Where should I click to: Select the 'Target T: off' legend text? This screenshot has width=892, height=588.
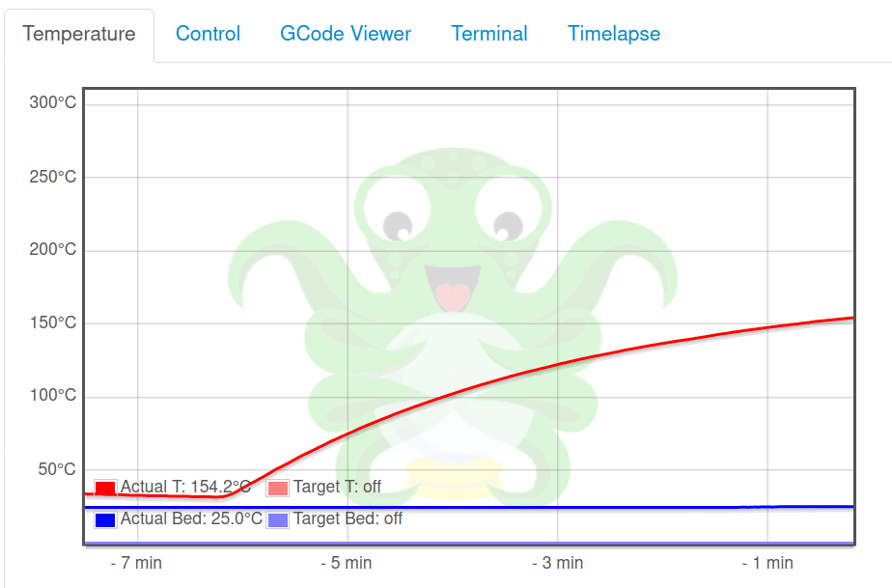pos(337,488)
